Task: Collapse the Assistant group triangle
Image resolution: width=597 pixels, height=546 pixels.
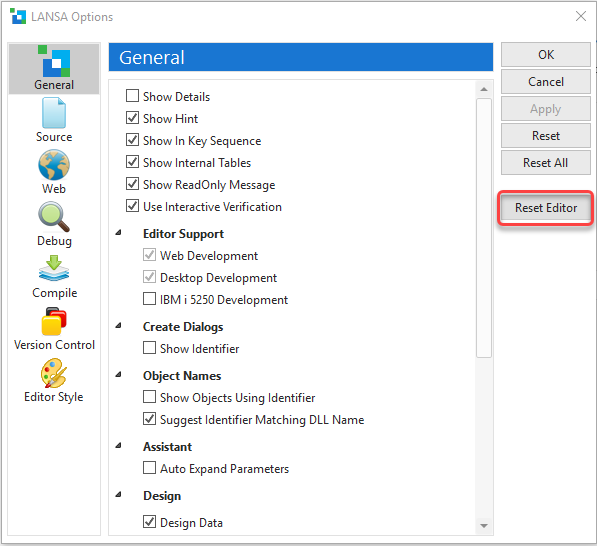Action: [x=118, y=445]
